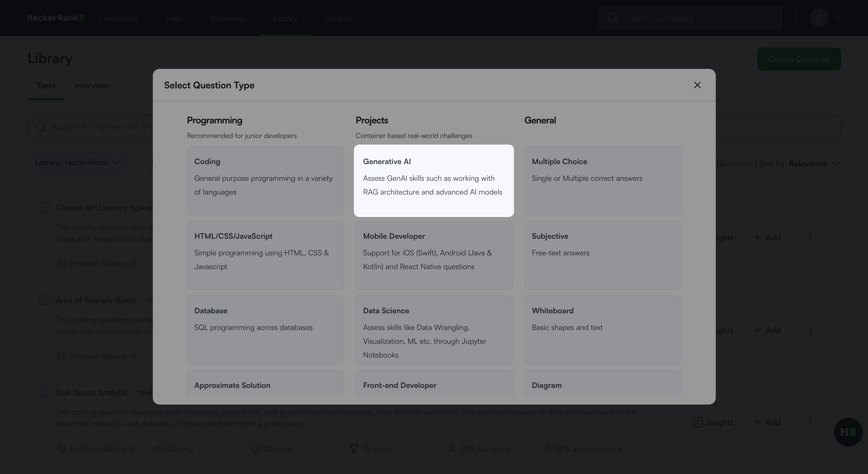Screen dimensions: 868x474
Task: Click the library search magnifier icon
Action: (40, 127)
